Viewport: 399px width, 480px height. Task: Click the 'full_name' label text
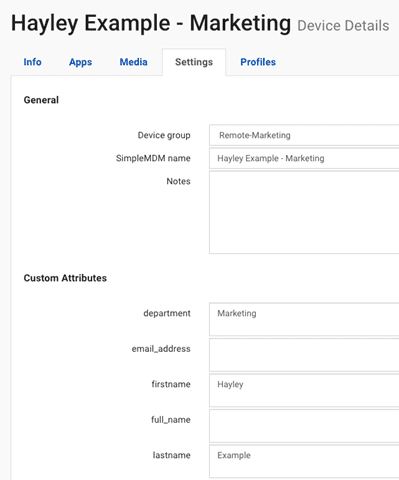(x=171, y=420)
